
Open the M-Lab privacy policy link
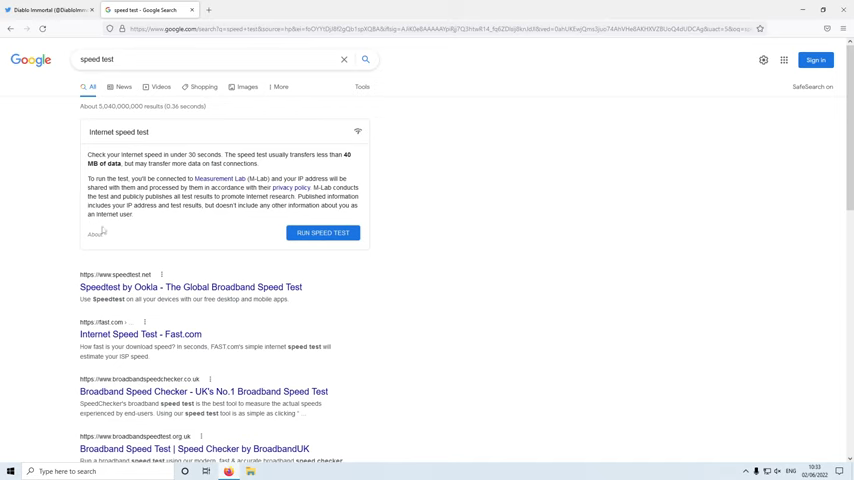[x=291, y=187]
